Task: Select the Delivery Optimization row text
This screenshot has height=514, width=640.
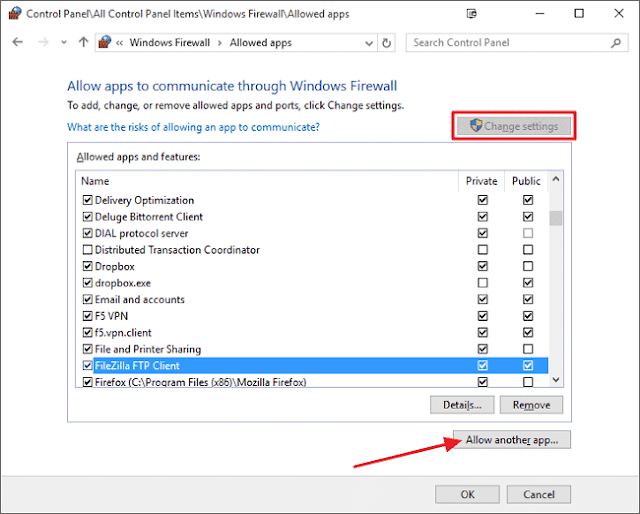Action: [x=144, y=200]
